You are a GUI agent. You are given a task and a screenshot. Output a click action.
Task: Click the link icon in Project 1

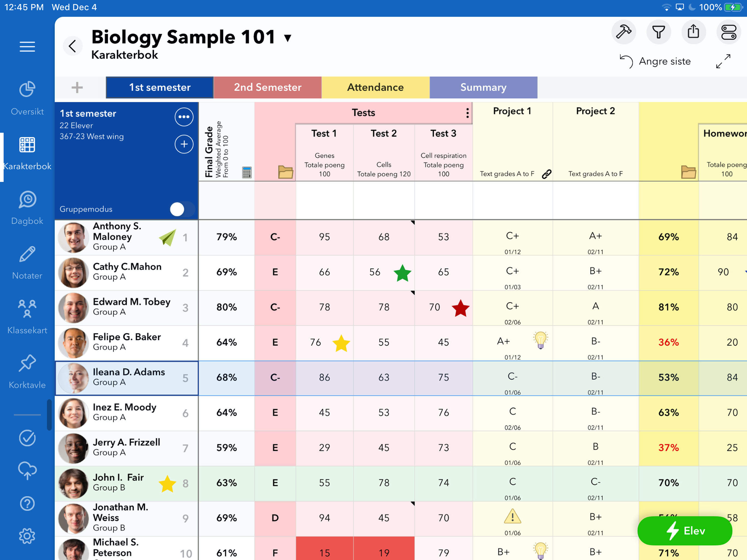[x=546, y=174]
